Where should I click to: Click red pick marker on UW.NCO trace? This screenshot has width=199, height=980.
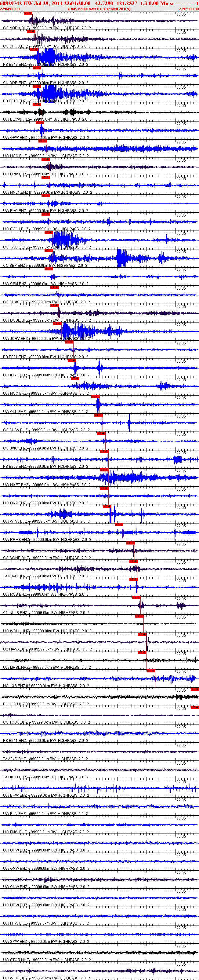point(75,378)
